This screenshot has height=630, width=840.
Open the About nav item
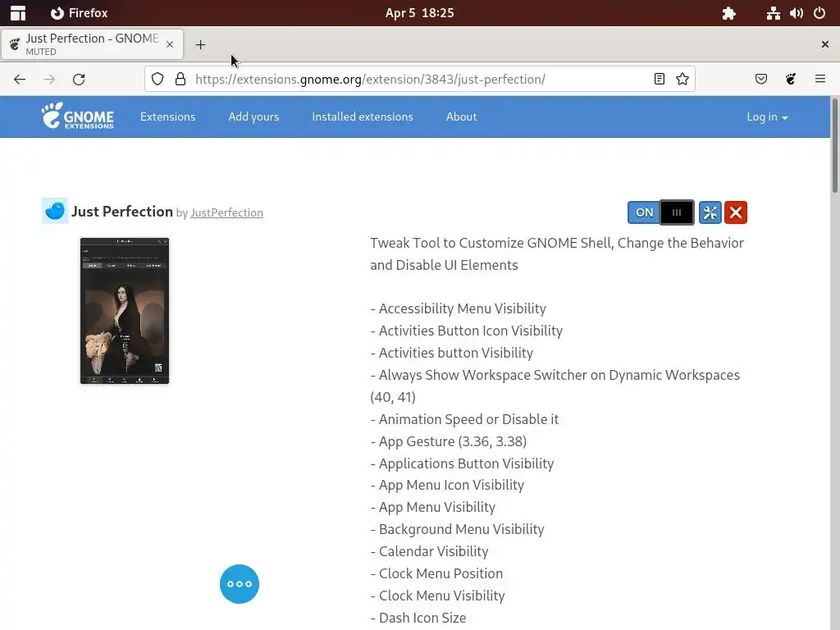click(x=461, y=116)
